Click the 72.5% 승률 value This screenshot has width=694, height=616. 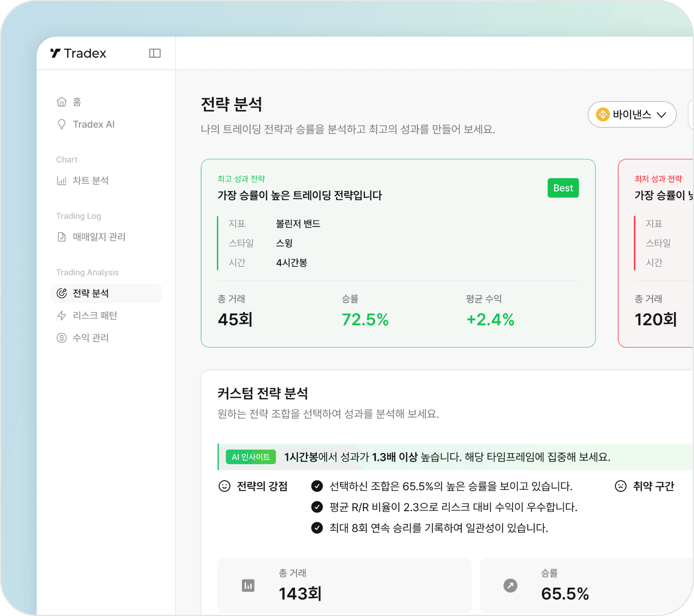(365, 319)
